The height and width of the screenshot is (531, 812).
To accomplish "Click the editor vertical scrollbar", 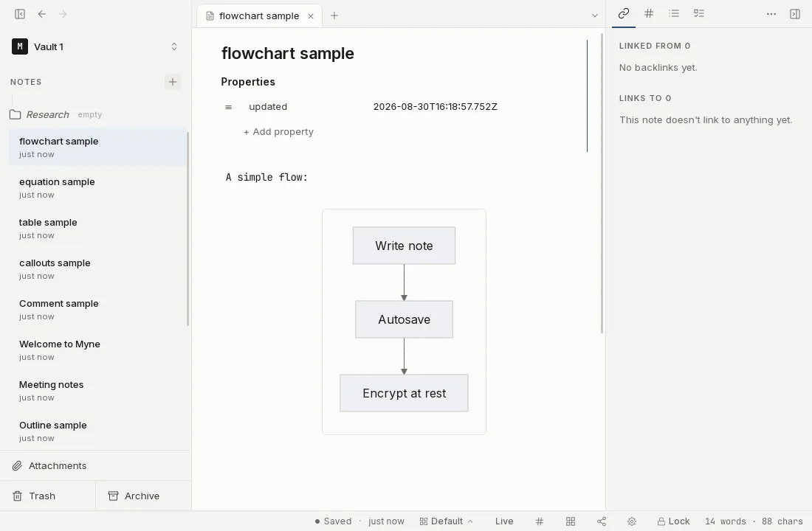I will [x=602, y=184].
